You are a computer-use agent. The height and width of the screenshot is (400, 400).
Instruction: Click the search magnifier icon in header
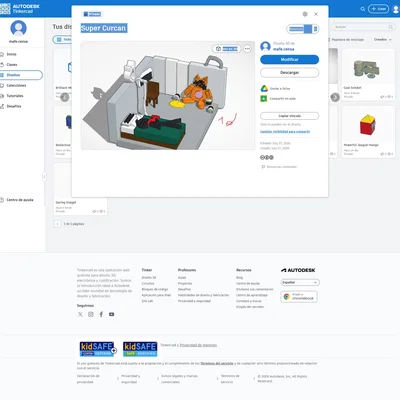coord(362,9)
